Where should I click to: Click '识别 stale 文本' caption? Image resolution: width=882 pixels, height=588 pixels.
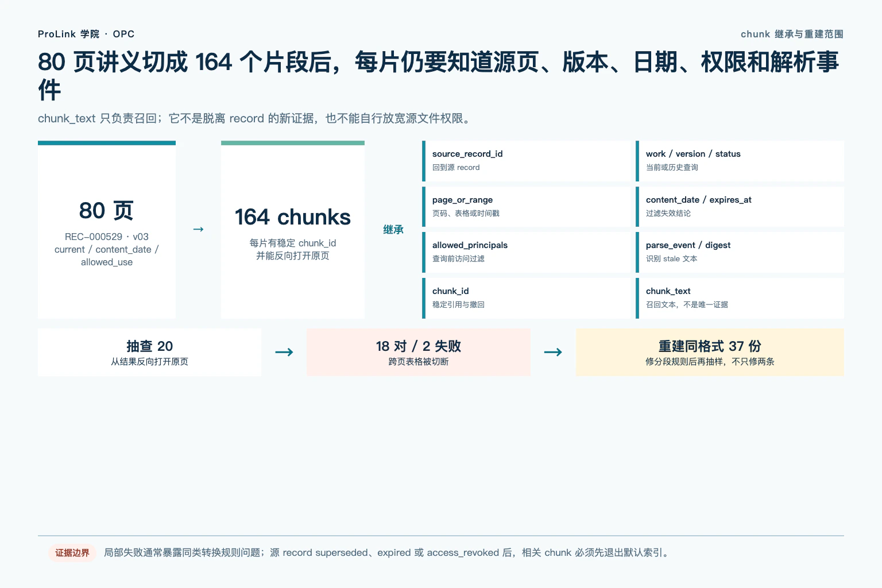[x=672, y=259]
